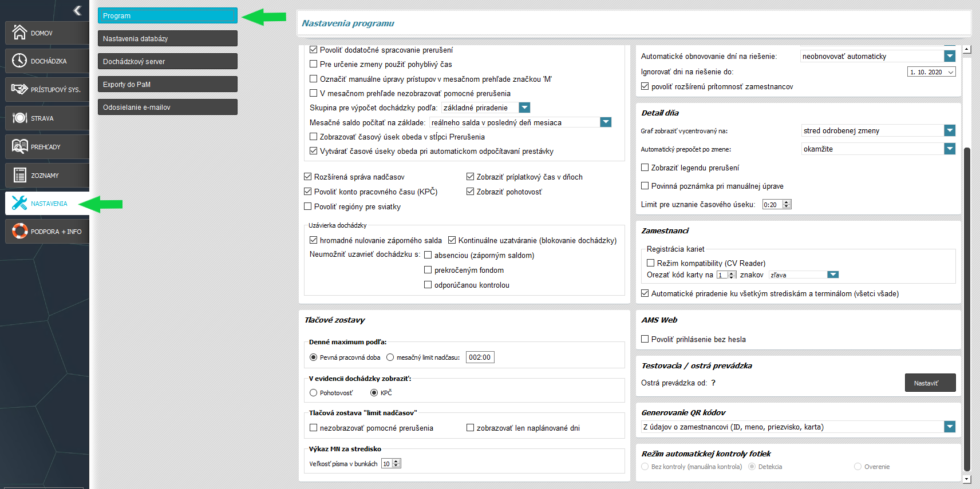Open the Domov home icon
Viewport: 980px width, 489px height.
(x=19, y=33)
